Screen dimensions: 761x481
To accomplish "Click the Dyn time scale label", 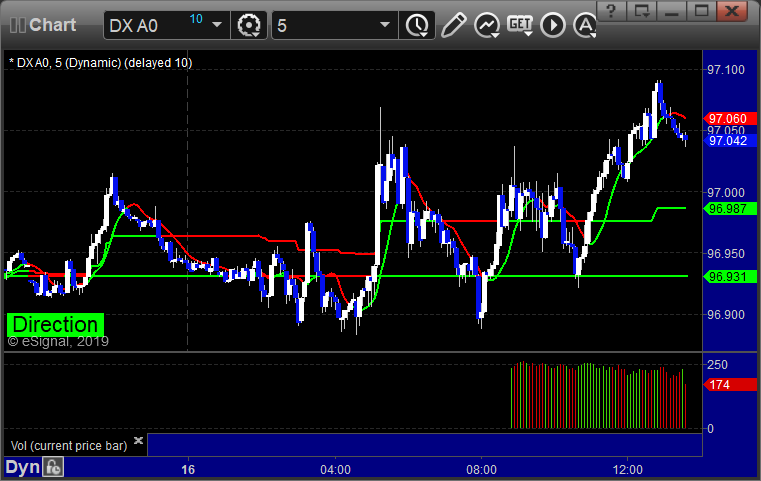I will (22, 467).
